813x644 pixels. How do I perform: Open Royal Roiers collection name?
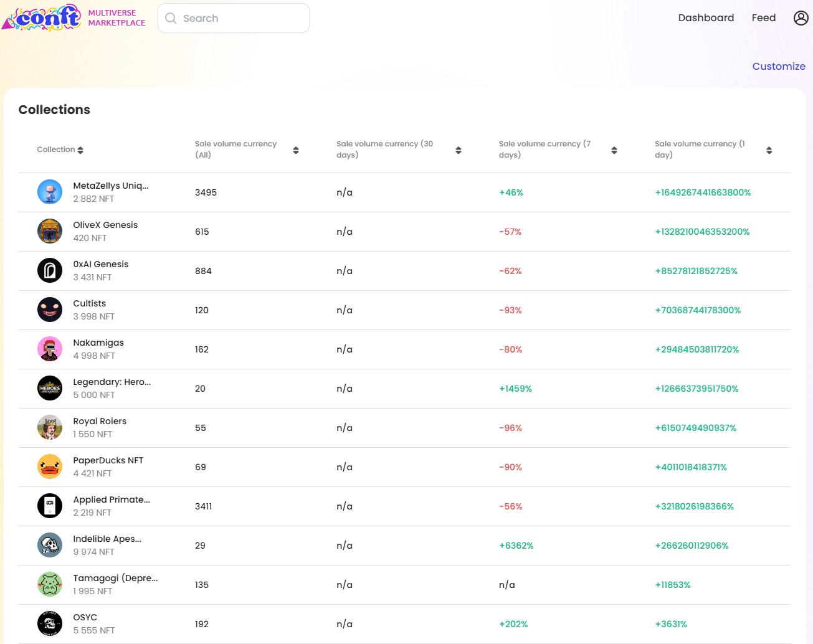click(100, 421)
